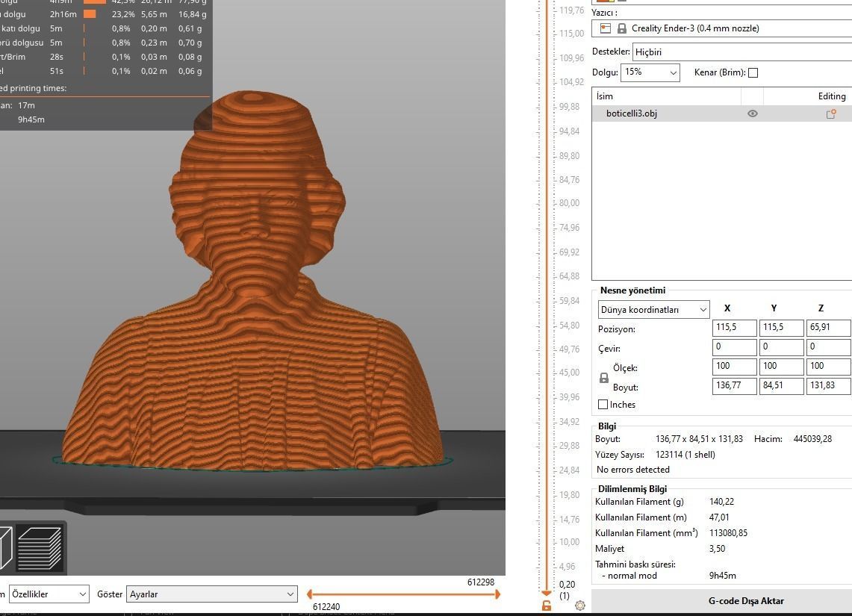Click the Maliyet value 3,50
Viewport: 852px width, 616px height.
pyautogui.click(x=718, y=549)
